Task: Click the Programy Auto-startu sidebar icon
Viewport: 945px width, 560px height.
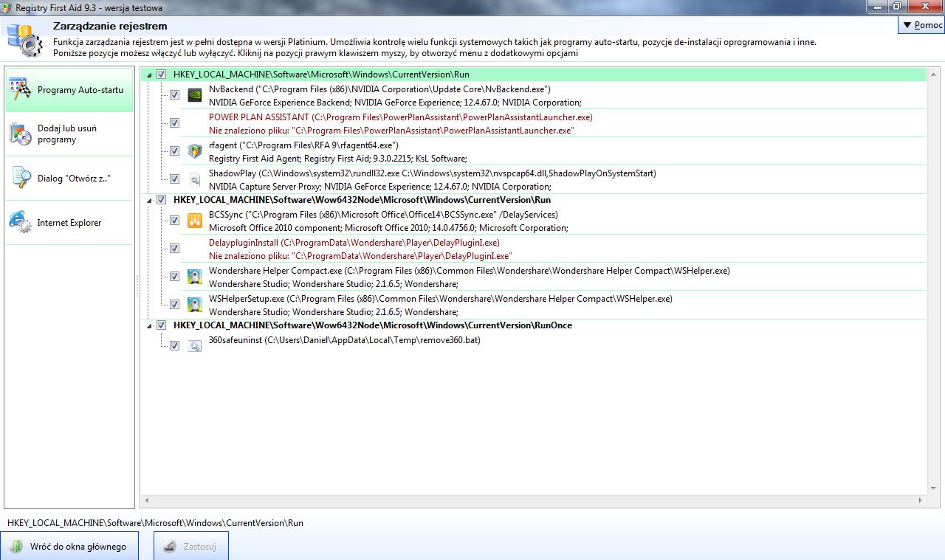Action: 20,89
